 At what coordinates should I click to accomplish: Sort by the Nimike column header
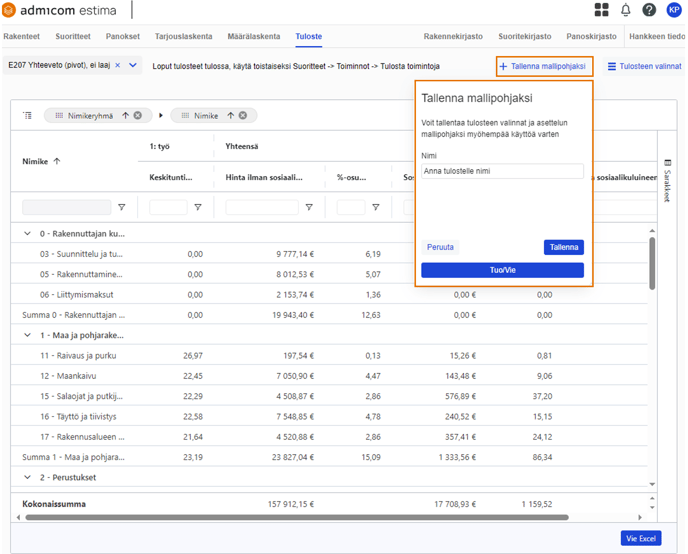41,161
